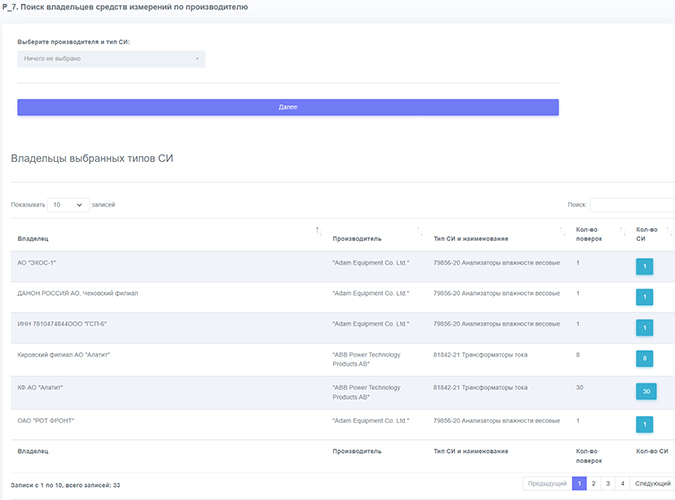Image resolution: width=675 pixels, height=500 pixels.
Task: Click count button for АО "ЭКОС-1" row
Action: click(644, 267)
